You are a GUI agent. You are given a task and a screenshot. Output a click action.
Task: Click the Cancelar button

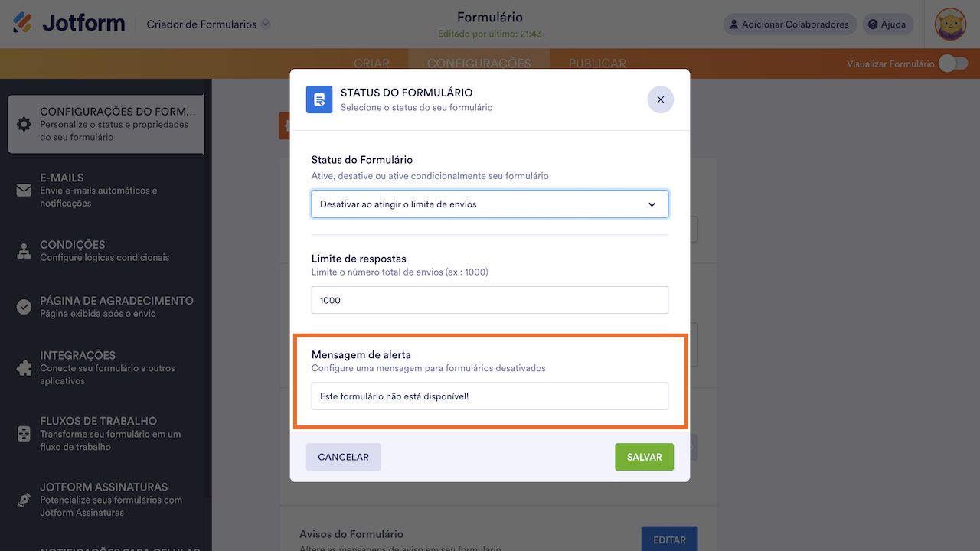click(x=343, y=457)
